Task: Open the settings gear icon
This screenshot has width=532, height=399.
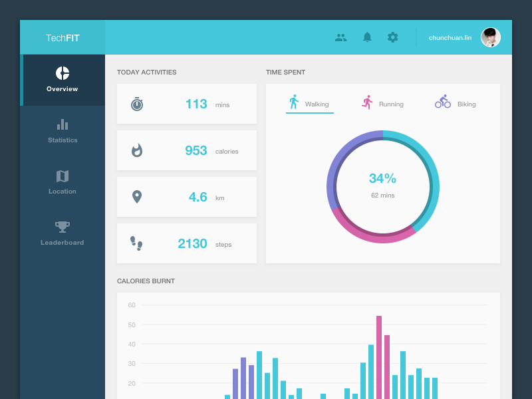Action: 393,37
